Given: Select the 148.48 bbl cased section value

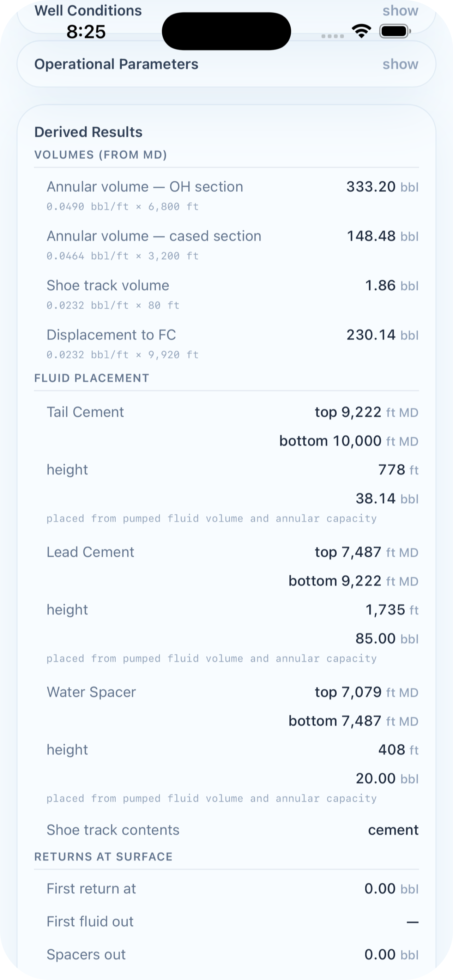Looking at the screenshot, I should (383, 236).
